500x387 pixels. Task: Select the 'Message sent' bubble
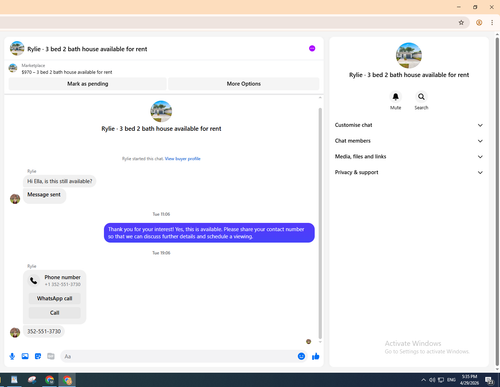(x=44, y=195)
